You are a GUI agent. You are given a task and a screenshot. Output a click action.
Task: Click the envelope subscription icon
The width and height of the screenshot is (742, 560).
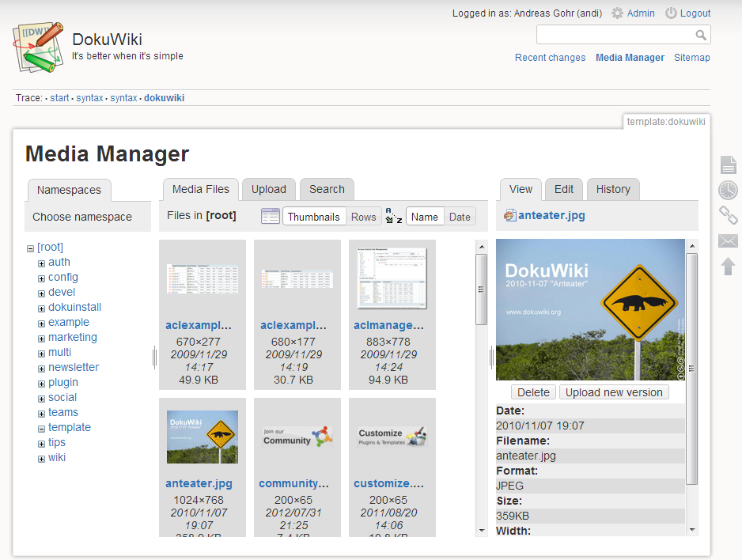click(728, 240)
